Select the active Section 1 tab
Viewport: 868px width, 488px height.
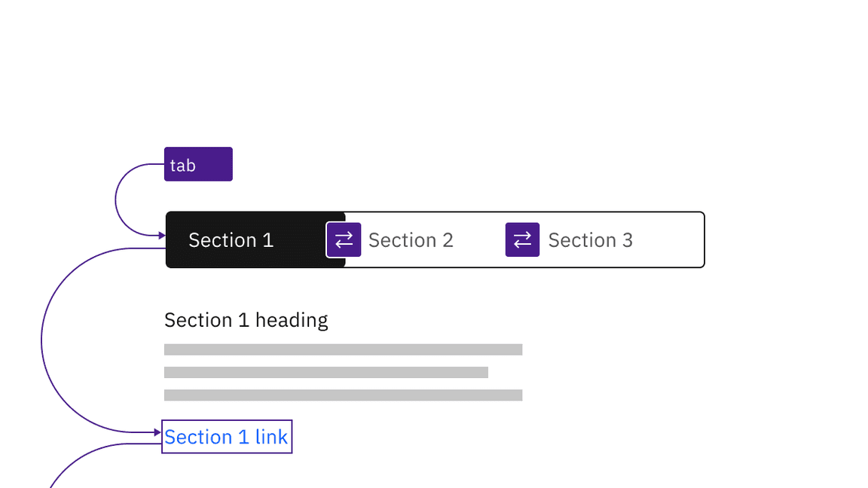(231, 240)
